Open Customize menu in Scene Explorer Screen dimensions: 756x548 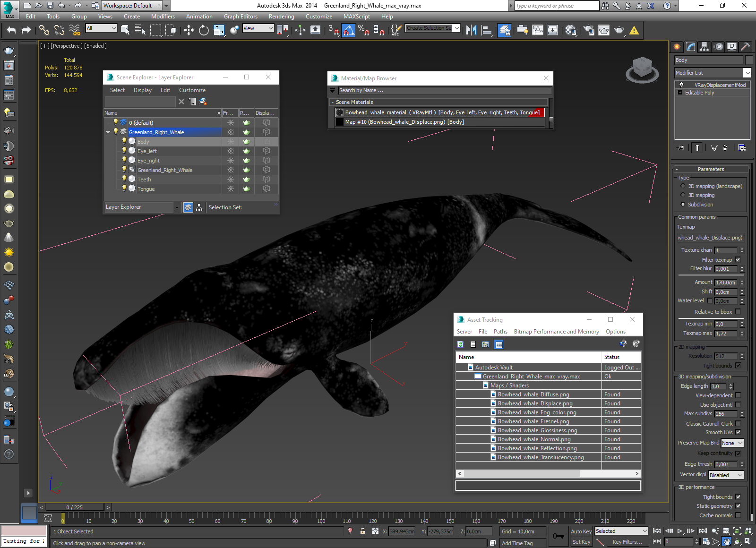[x=192, y=90]
